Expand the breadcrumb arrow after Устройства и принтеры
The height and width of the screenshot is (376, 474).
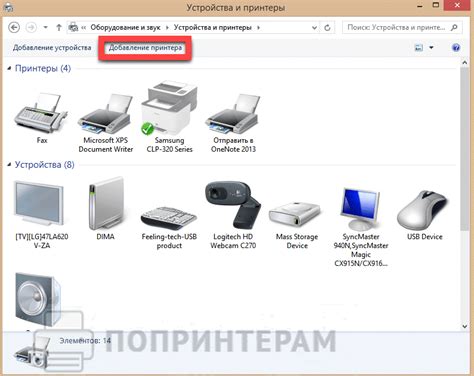pyautogui.click(x=258, y=28)
